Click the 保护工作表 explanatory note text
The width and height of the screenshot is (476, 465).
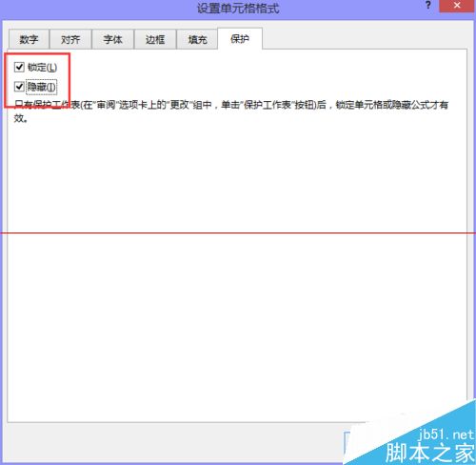231,111
